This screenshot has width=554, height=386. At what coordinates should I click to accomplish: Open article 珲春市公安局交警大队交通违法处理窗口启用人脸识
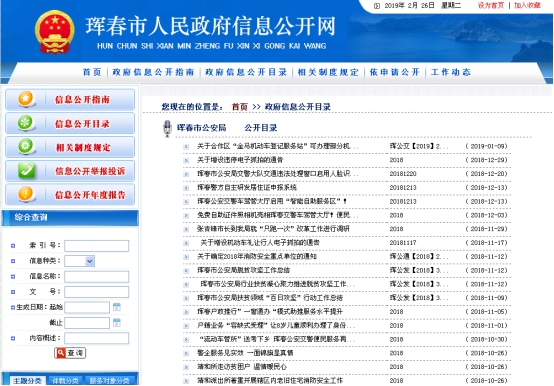[278, 174]
